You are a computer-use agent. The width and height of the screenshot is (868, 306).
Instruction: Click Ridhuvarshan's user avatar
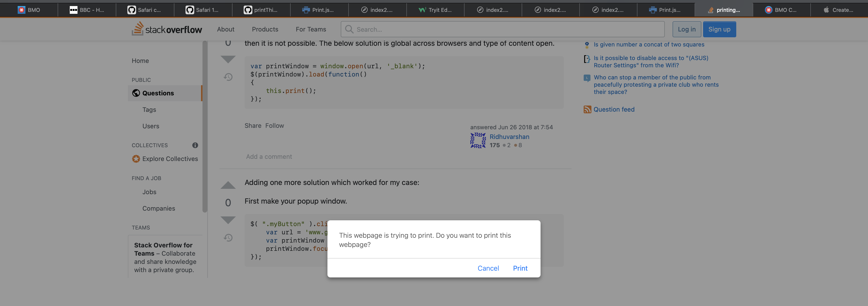478,140
